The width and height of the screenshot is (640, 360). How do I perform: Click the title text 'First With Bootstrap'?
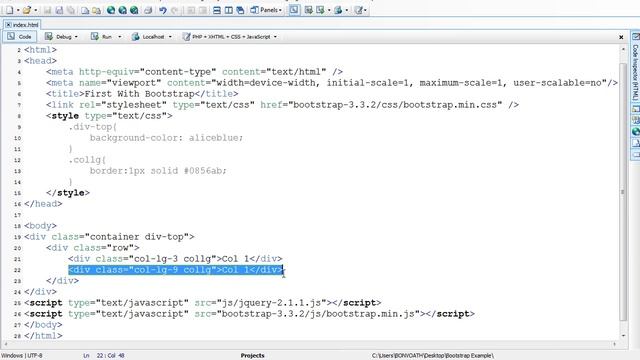pos(139,94)
